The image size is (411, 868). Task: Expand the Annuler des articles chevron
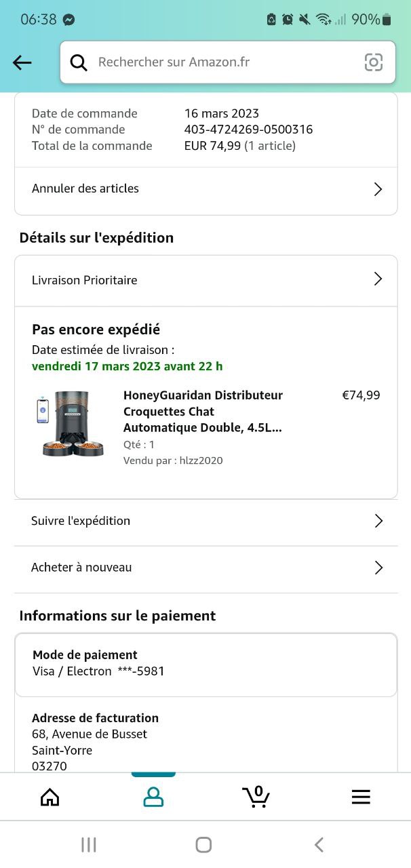(378, 189)
